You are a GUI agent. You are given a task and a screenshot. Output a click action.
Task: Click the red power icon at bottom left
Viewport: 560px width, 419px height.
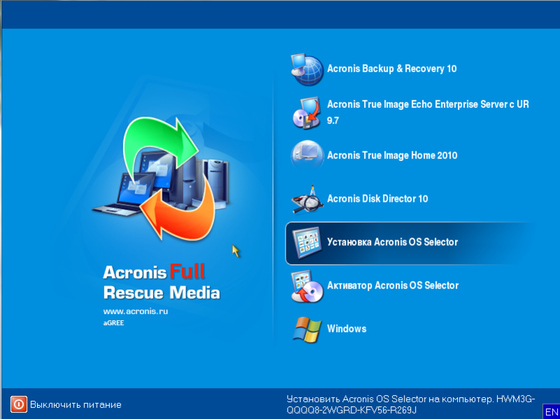19,405
